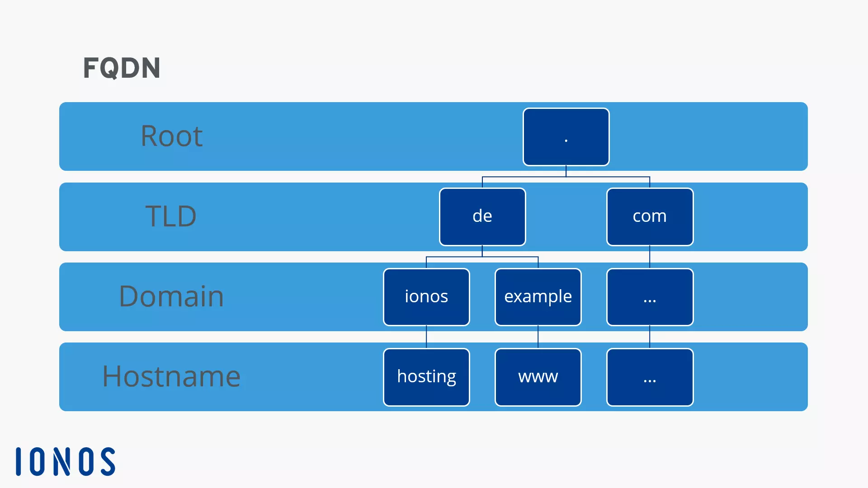Select the 'hosting' hostname node
Screen dimensions: 868x488
point(426,376)
